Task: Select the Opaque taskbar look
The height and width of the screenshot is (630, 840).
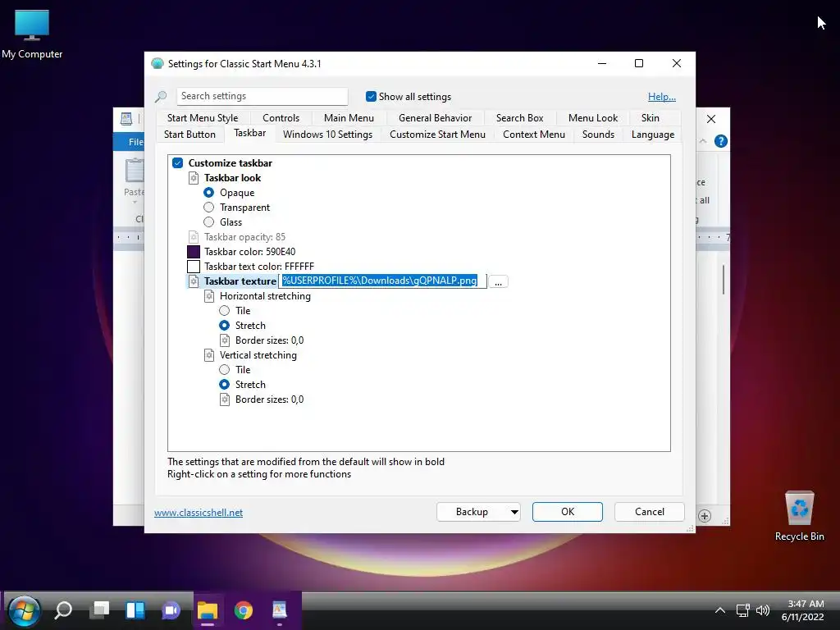Action: point(209,192)
